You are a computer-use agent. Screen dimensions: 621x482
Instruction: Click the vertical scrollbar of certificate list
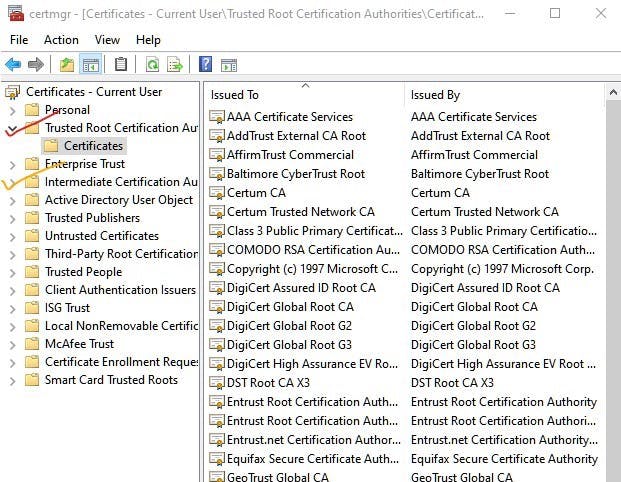click(613, 300)
